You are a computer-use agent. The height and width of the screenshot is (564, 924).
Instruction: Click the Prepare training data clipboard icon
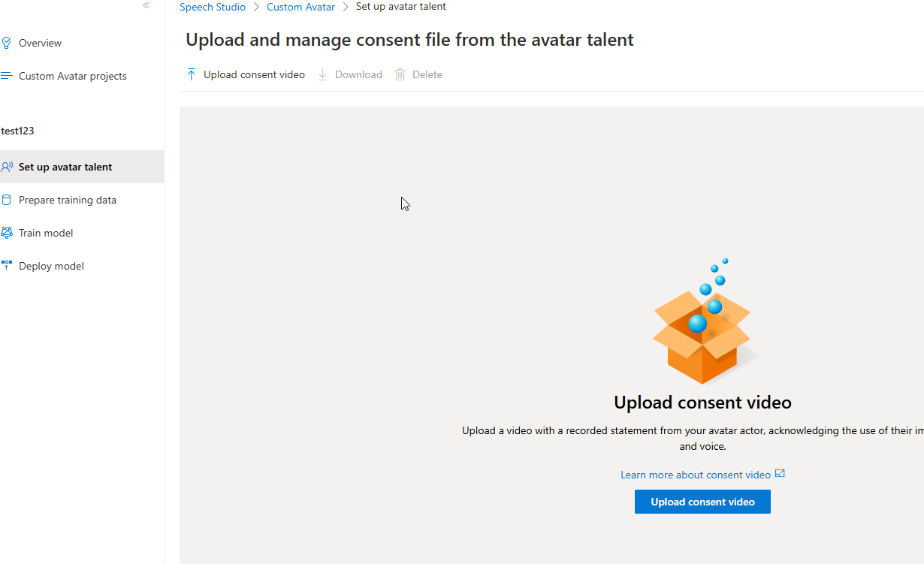[7, 199]
